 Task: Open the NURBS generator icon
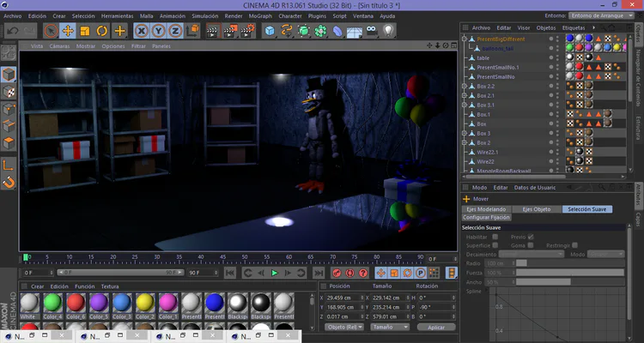point(303,31)
